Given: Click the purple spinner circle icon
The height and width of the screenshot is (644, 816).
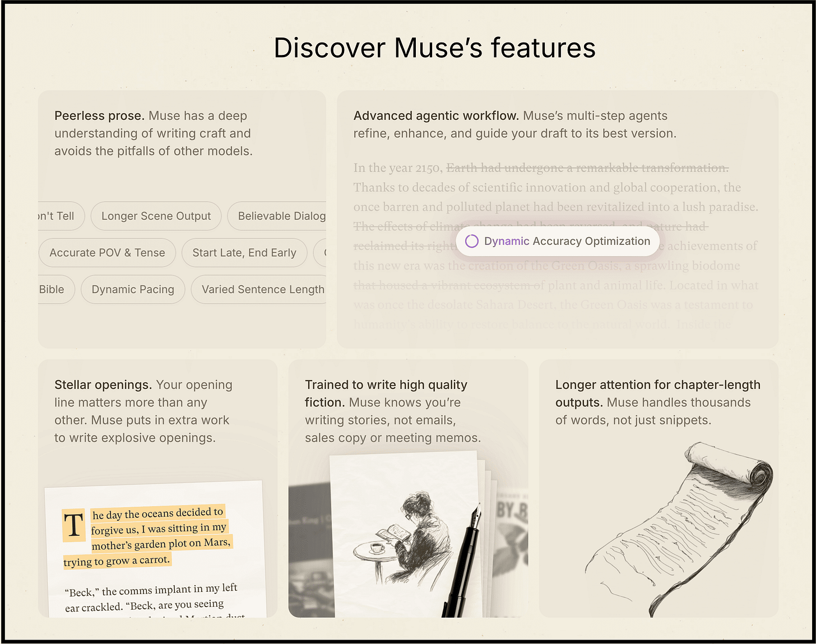Looking at the screenshot, I should (x=472, y=241).
